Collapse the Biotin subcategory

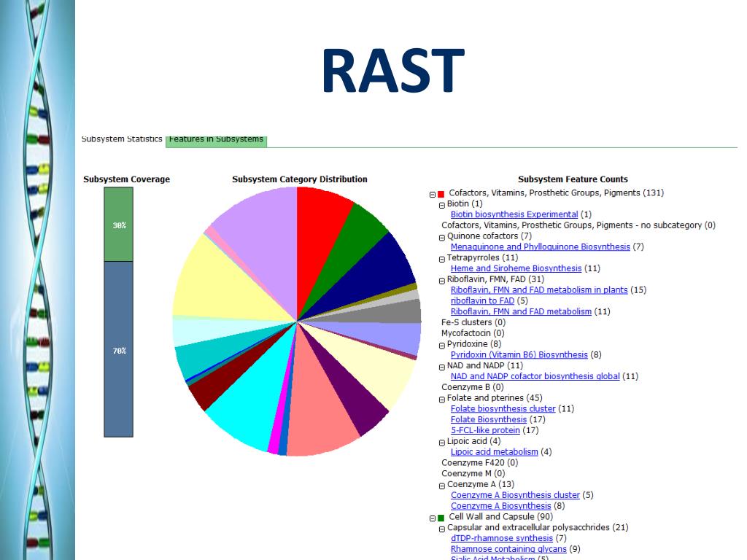[x=441, y=205]
